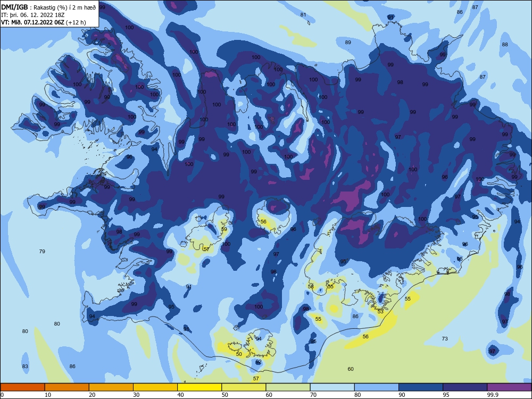532x399 pixels.
Task: Click the map value "58" in the south-central area
Action: click(311, 286)
